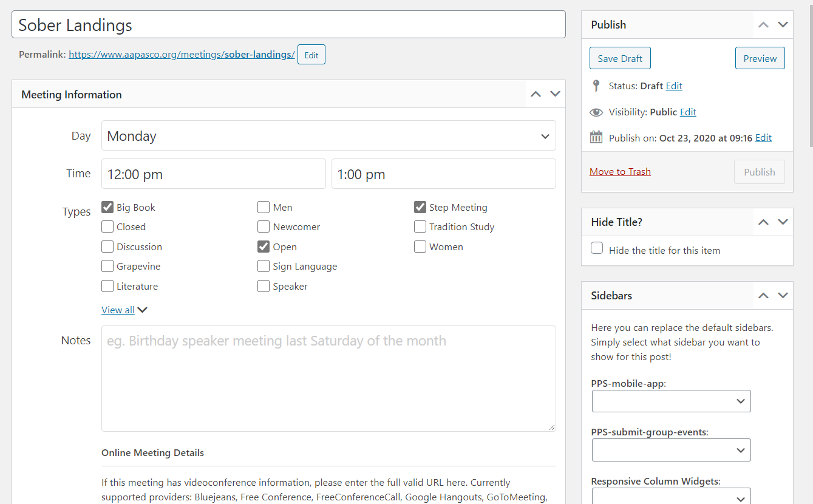Click the Hide Title? panel heading
This screenshot has width=813, height=504.
(x=616, y=222)
